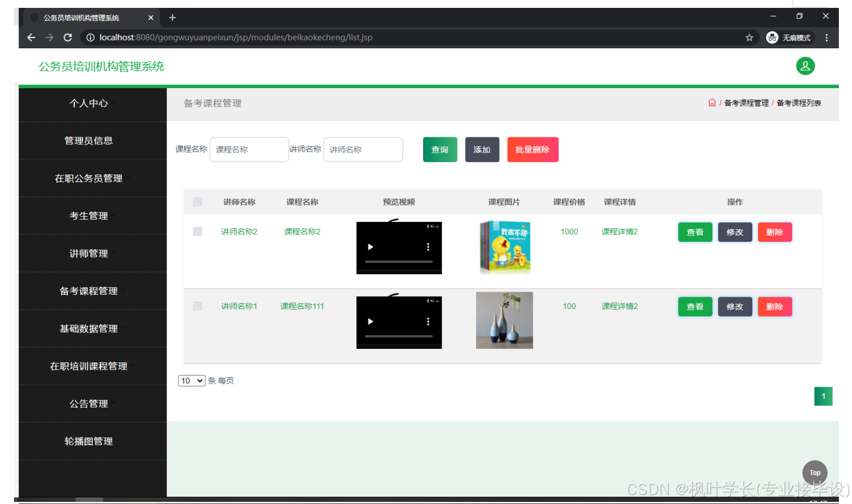Click 修改 for 课程名称2 row

click(735, 232)
